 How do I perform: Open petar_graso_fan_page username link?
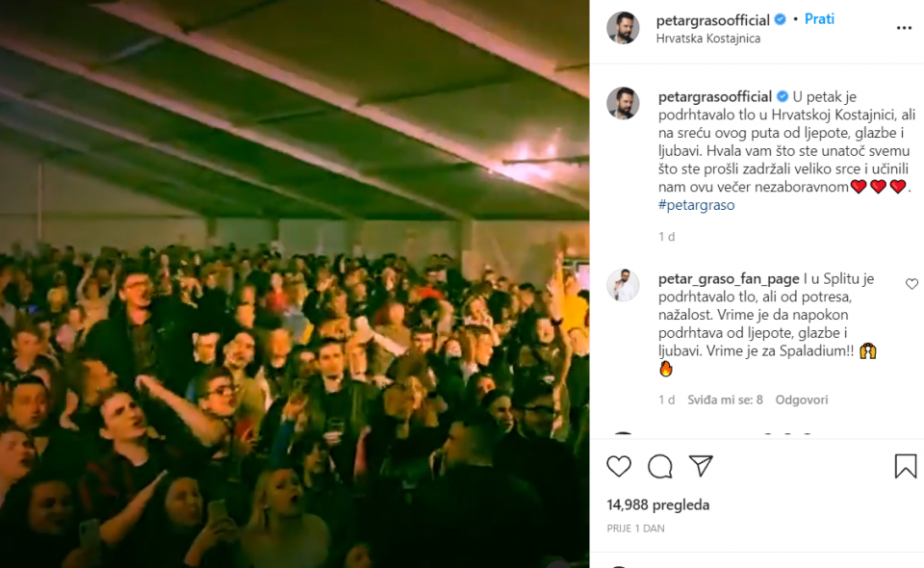point(729,279)
